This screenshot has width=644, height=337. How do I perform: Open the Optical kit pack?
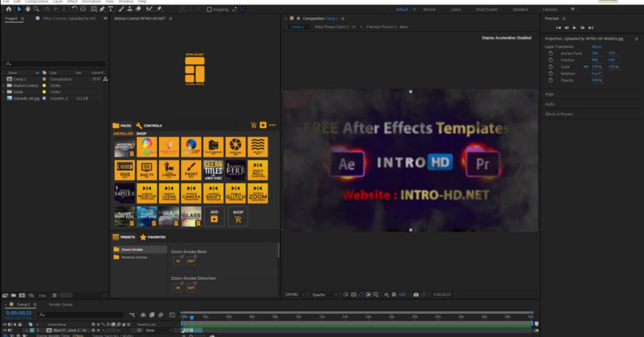pos(235,147)
